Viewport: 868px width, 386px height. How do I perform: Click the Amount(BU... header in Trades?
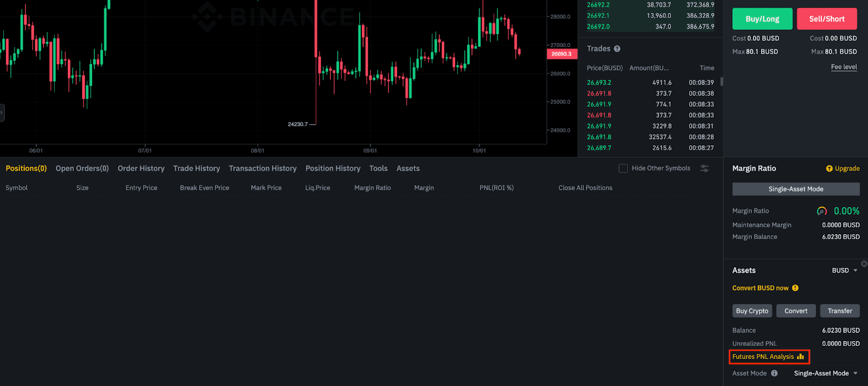tap(649, 68)
